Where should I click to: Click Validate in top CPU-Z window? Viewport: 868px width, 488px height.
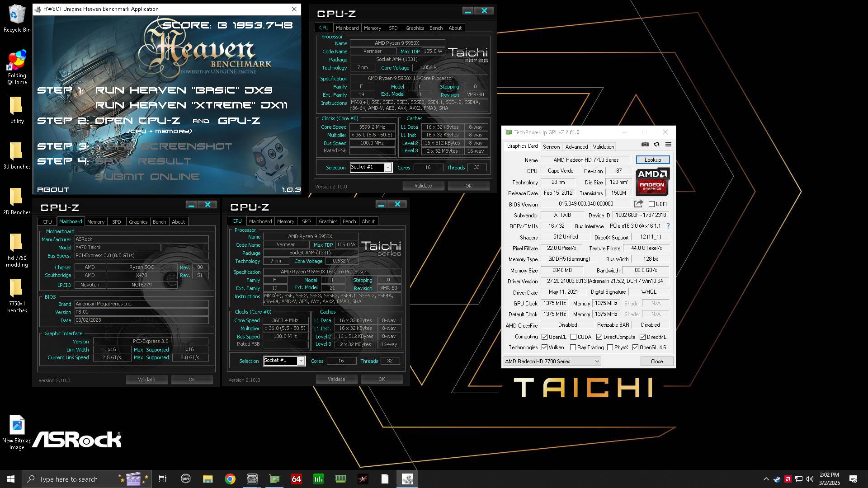click(x=423, y=186)
